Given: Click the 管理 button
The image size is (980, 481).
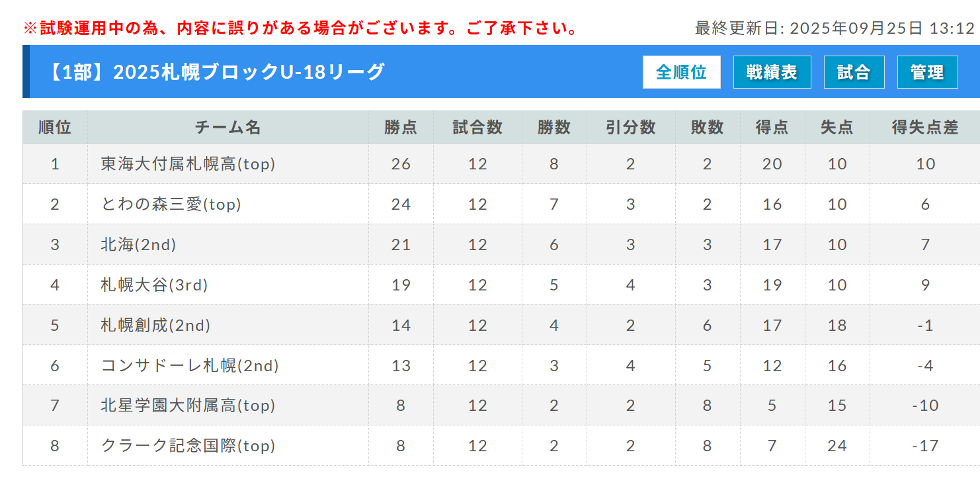Looking at the screenshot, I should 927,72.
